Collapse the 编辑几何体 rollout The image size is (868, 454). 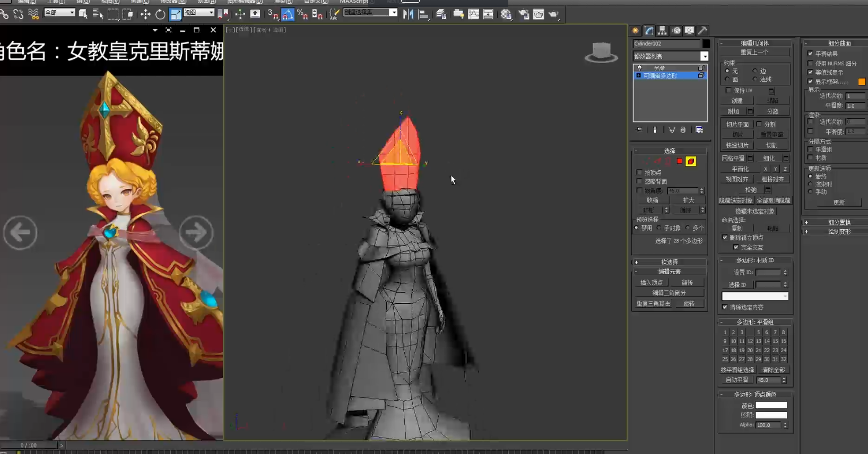pos(754,43)
